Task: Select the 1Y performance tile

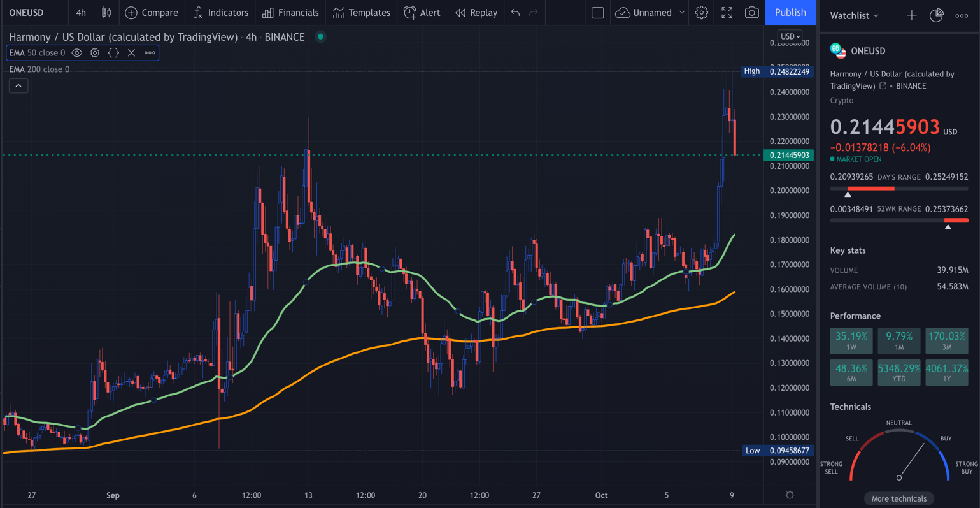Action: 947,373
